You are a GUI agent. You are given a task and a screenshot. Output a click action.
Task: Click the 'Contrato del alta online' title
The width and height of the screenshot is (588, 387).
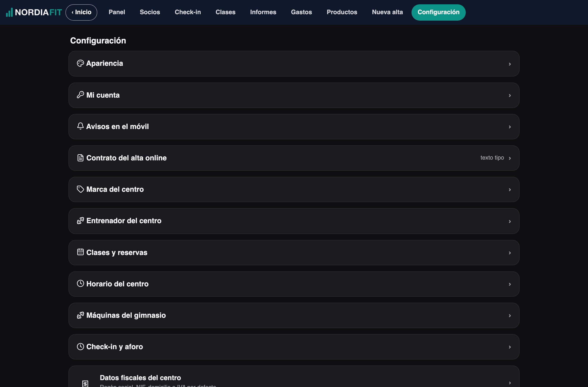click(x=127, y=158)
